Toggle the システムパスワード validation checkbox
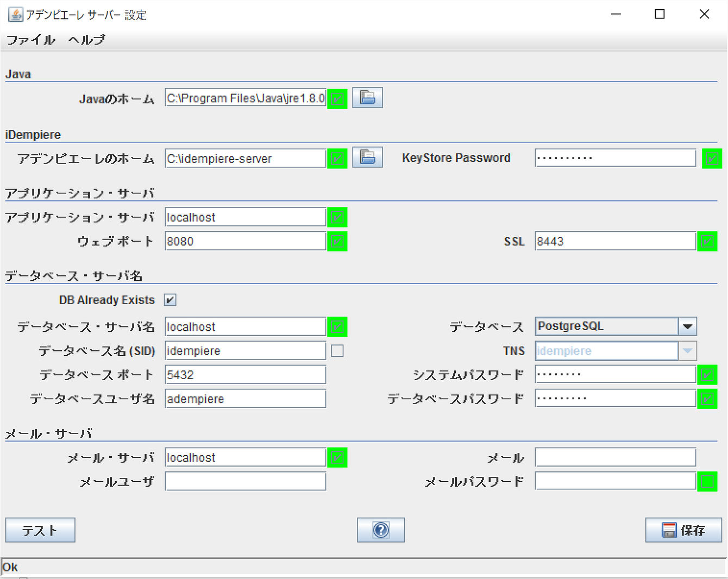 [707, 374]
